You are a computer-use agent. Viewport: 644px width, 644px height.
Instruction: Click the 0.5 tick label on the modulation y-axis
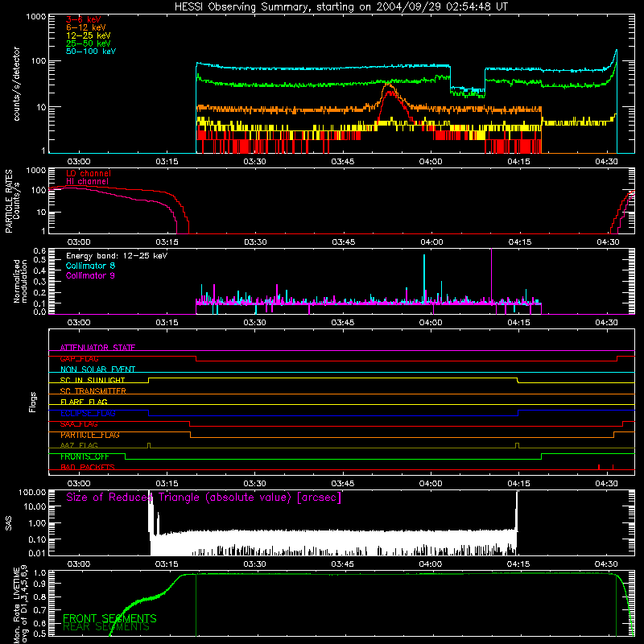tap(39, 260)
